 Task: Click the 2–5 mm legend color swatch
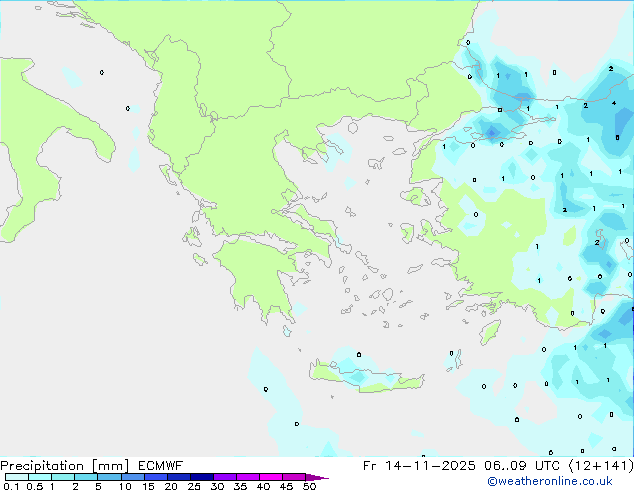click(x=86, y=477)
